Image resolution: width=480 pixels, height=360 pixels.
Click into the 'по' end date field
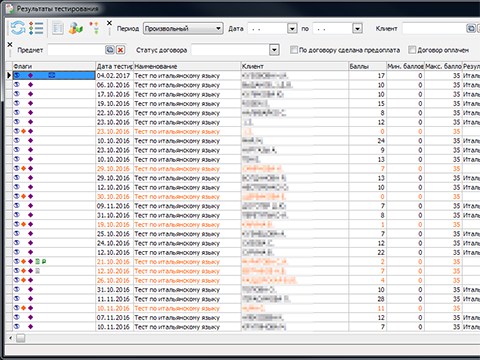[x=333, y=28]
